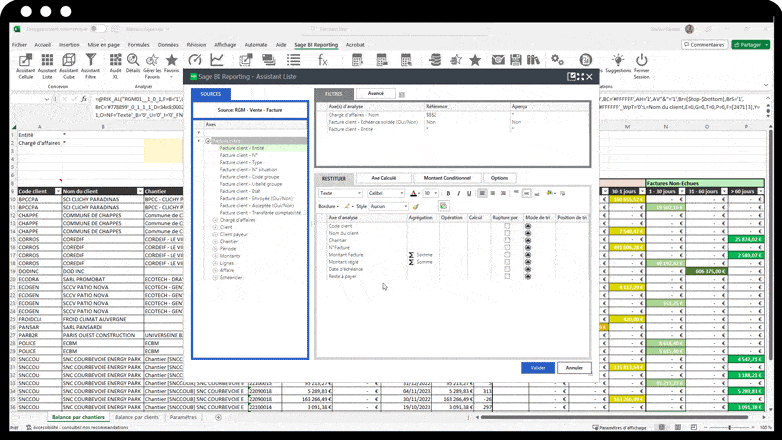Click the Commentaires button in Excel

pos(704,44)
